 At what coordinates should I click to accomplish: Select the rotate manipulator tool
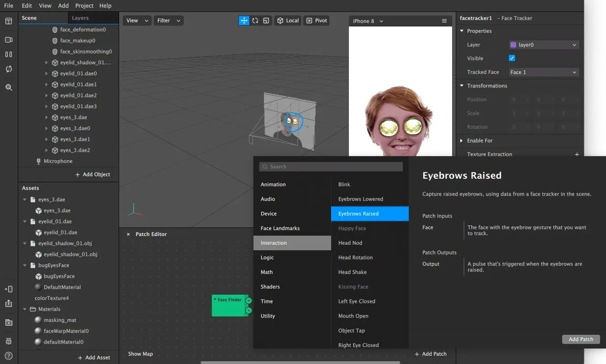(255, 21)
